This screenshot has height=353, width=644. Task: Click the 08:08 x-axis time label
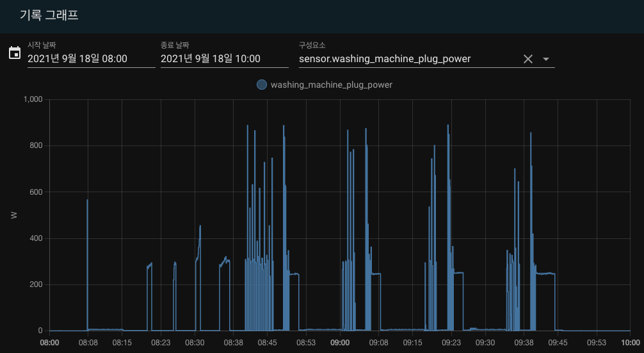[x=88, y=343]
